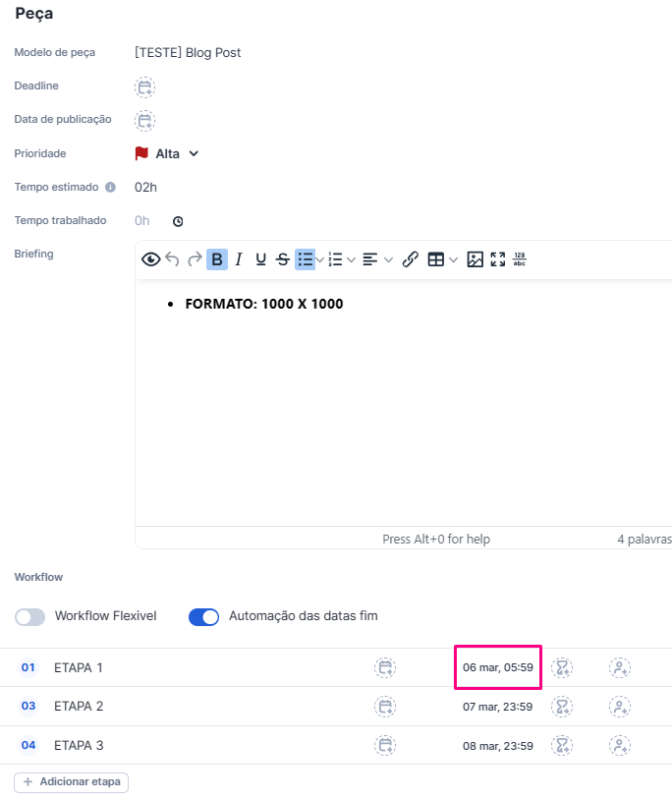Undo the last briefing edit
Image resolution: width=672 pixels, height=800 pixels.
(172, 259)
